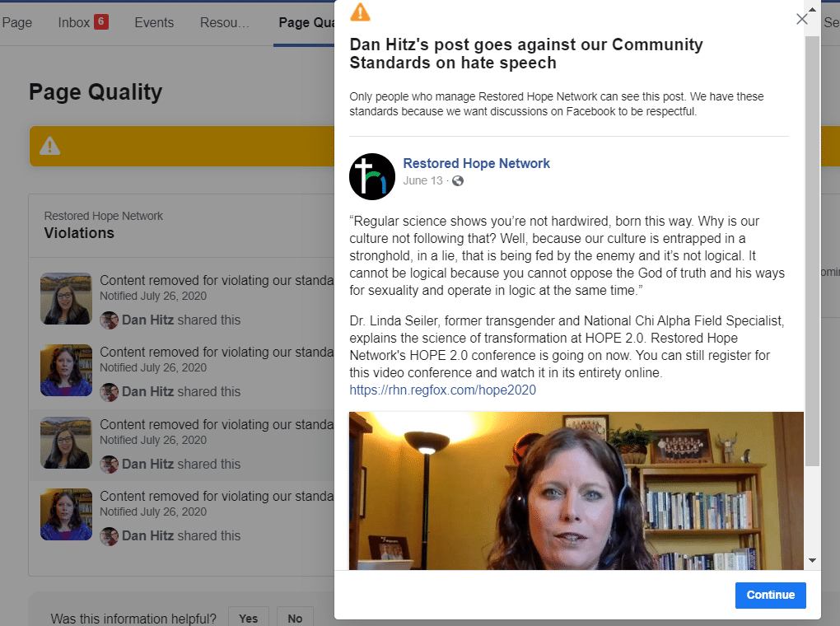Click the dialog title about Community Standards
This screenshot has height=626, width=840.
pos(526,54)
